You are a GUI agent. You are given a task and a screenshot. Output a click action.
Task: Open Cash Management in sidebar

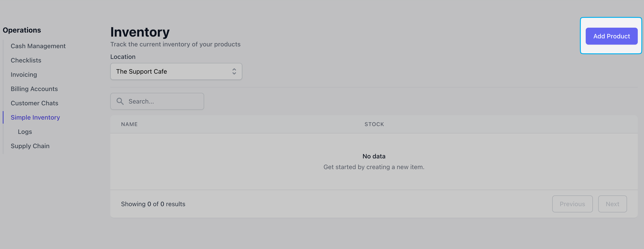point(38,46)
